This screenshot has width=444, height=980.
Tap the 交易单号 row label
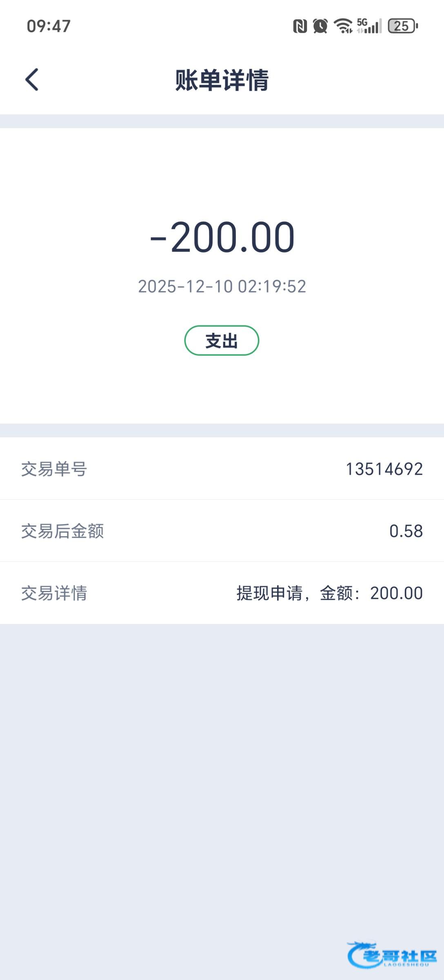click(x=54, y=469)
